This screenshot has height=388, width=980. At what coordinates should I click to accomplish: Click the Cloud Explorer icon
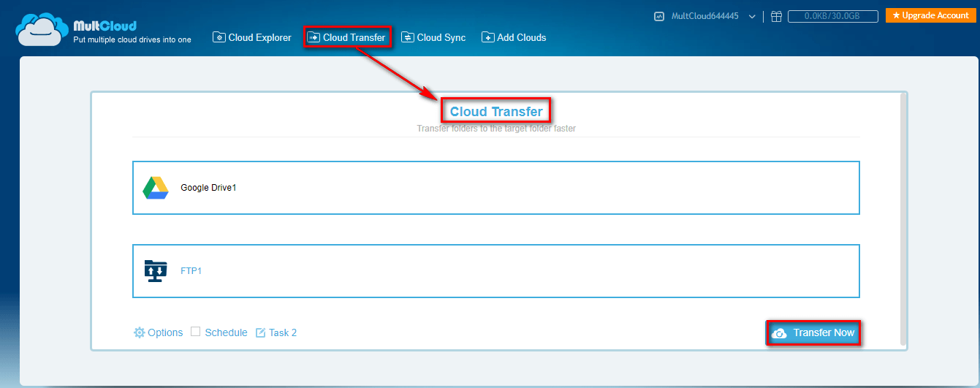[x=219, y=37]
